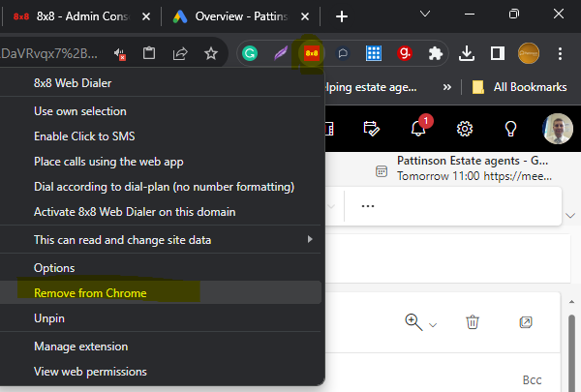The image size is (581, 392).
Task: Open the search tabs chevron
Action: [425, 15]
